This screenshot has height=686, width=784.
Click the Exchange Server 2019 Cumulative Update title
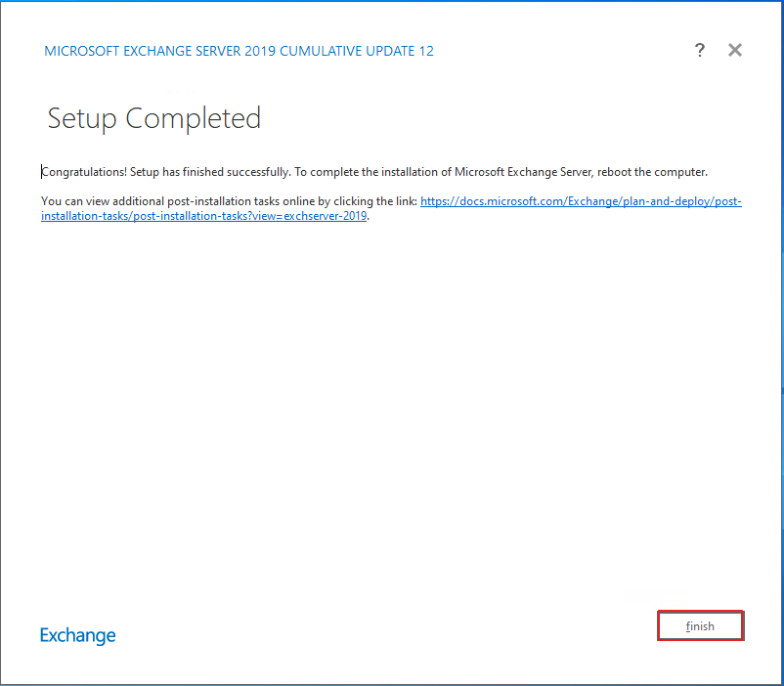click(239, 51)
